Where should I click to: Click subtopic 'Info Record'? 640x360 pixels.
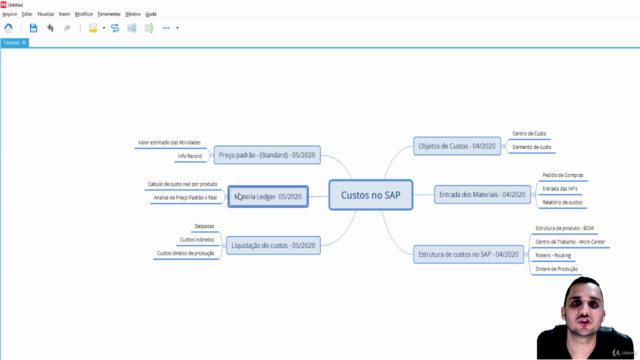[190, 156]
